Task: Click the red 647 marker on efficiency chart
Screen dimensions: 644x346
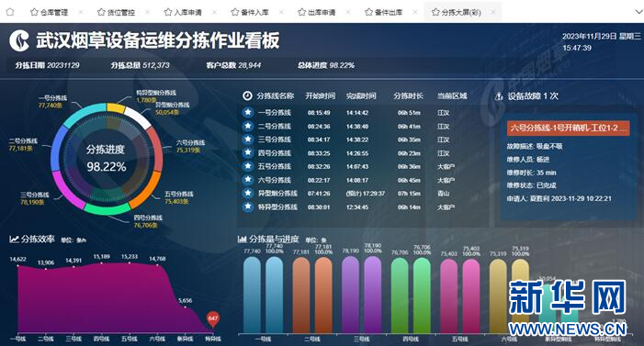Action: 213,318
